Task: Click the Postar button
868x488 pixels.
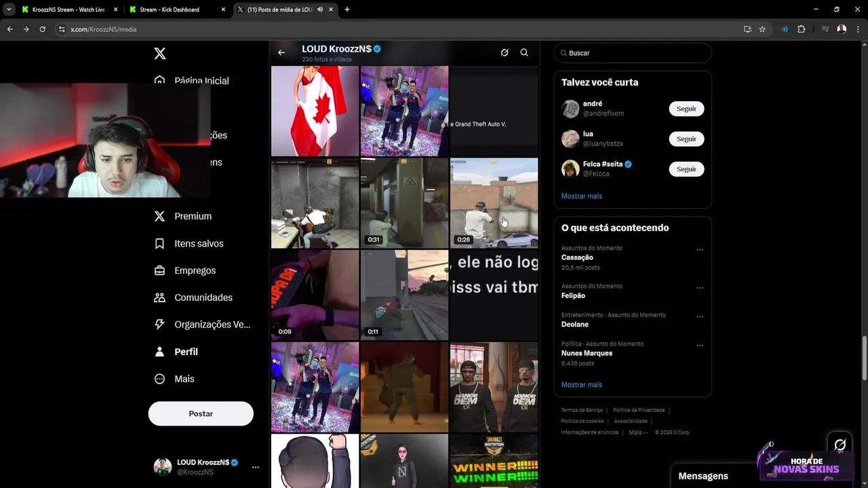Action: point(201,413)
